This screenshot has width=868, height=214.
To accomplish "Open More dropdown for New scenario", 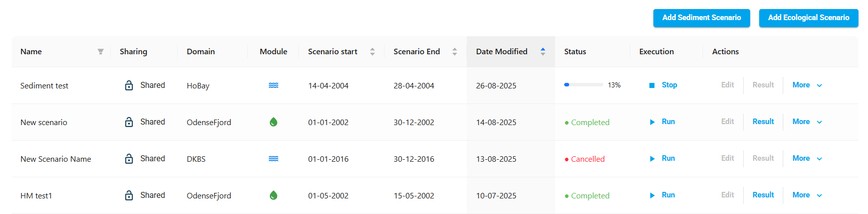I will pos(807,122).
